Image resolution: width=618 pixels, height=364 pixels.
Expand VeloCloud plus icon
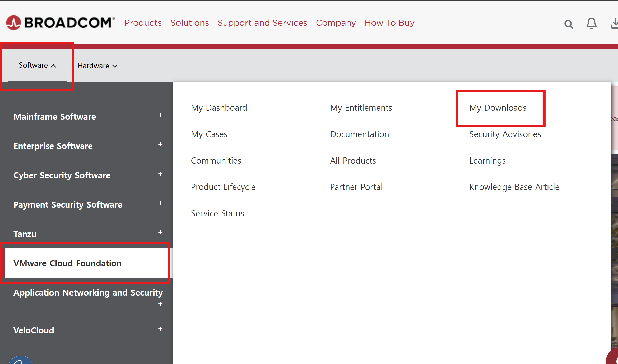click(x=160, y=329)
